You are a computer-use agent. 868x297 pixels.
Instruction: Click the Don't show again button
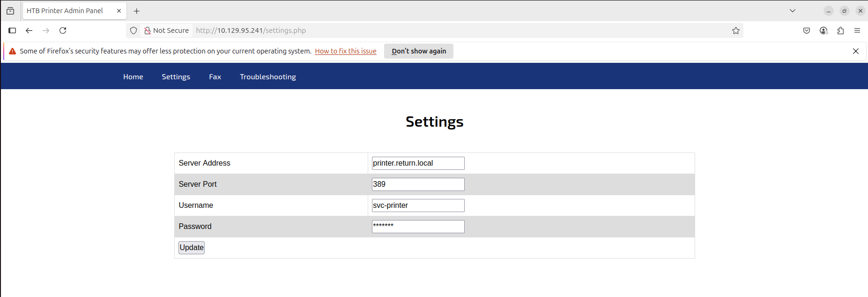click(419, 51)
